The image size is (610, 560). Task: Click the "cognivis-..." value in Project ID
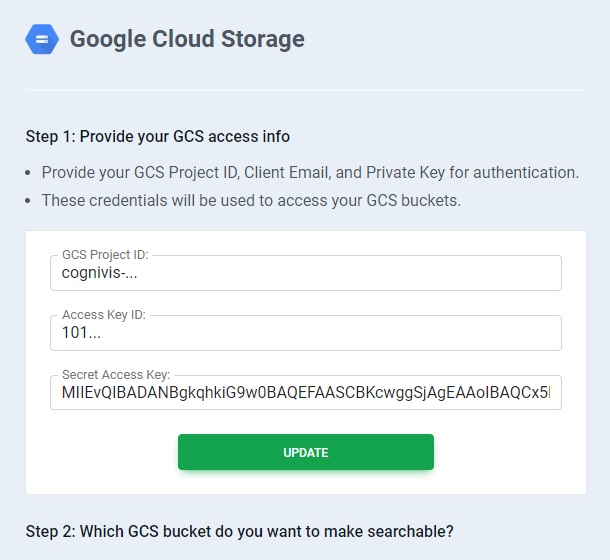coord(99,274)
